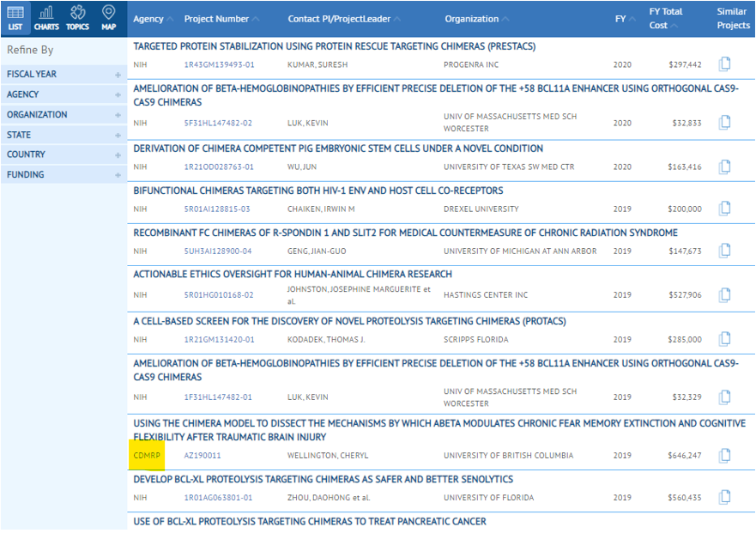Open similar projects for 5F31HL147482-02
This screenshot has height=533, width=756.
(724, 123)
